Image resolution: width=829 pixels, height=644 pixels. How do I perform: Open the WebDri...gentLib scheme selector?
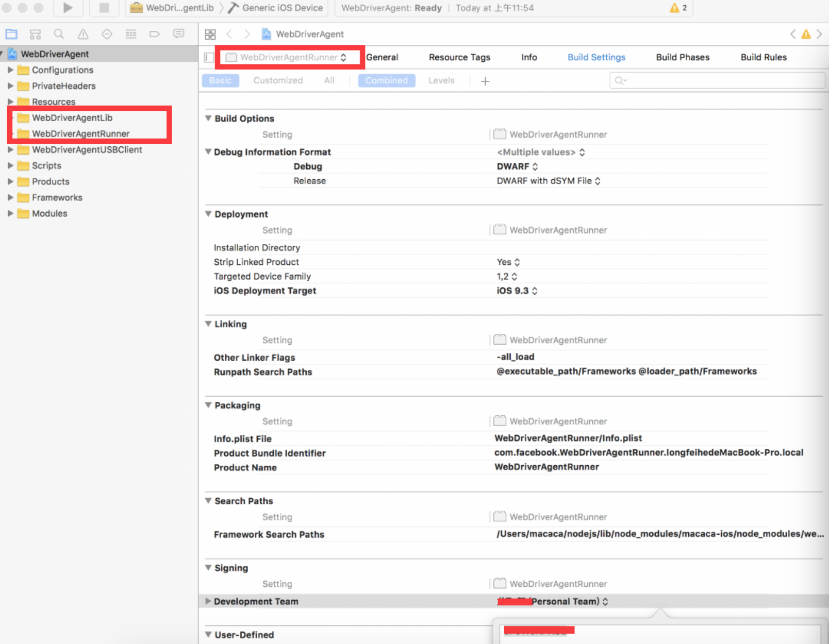click(172, 8)
